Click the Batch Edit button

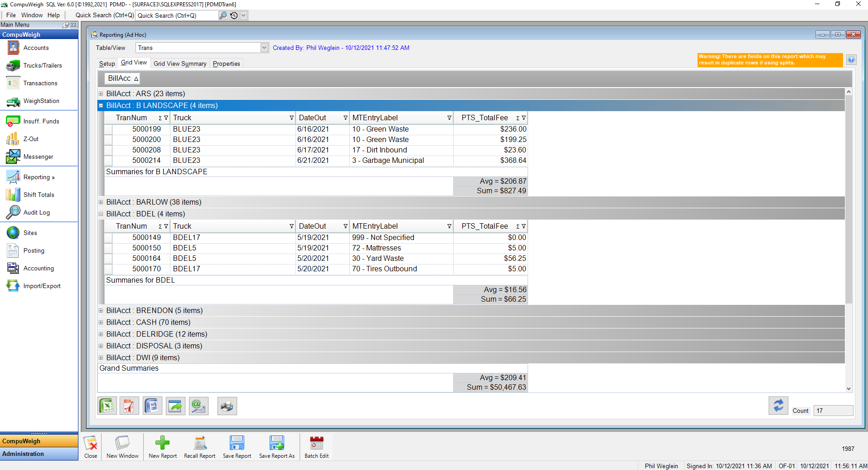point(316,446)
